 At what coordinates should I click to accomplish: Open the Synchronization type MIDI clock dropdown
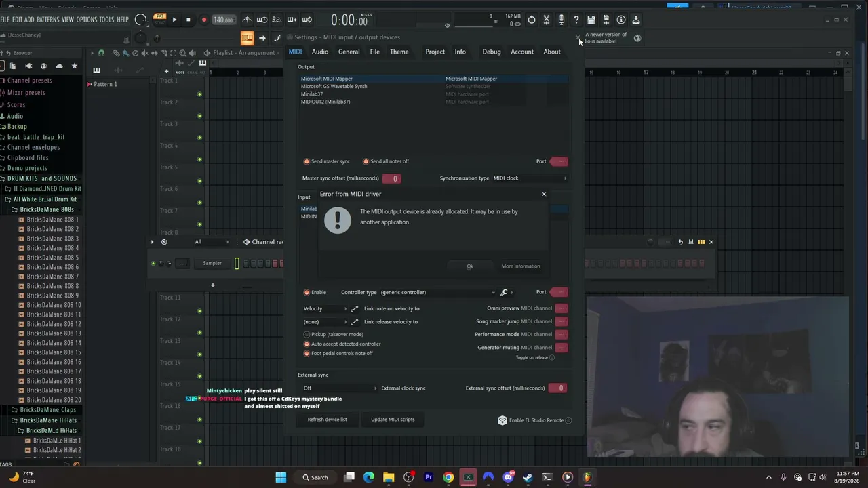point(530,178)
